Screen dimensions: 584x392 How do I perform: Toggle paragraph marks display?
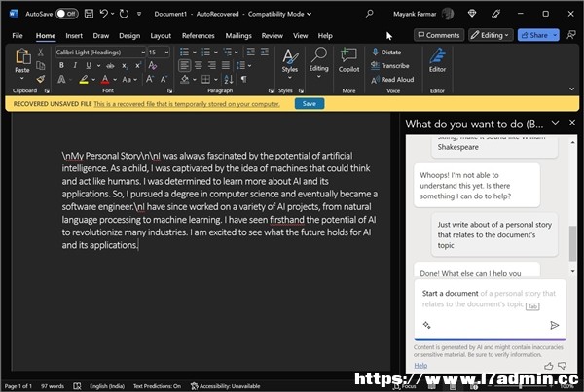[243, 80]
